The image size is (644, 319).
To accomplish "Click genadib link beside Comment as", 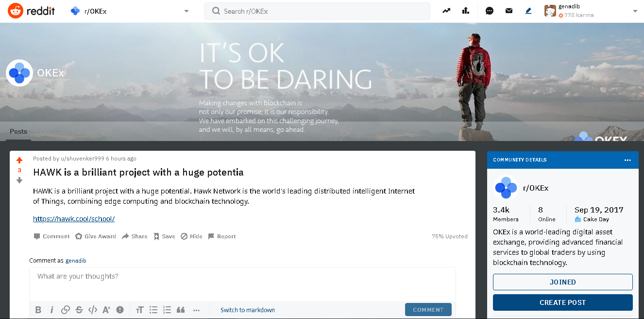I will [x=76, y=261].
